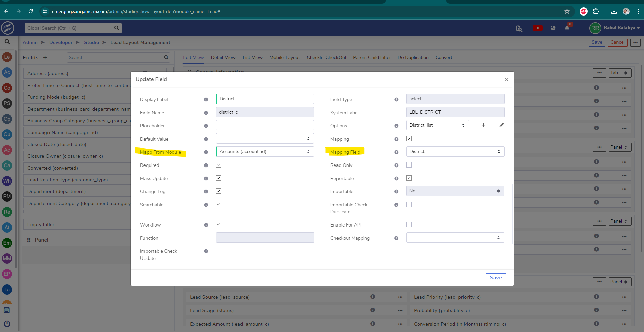
Task: Click the Fields Search box
Action: pyautogui.click(x=119, y=58)
